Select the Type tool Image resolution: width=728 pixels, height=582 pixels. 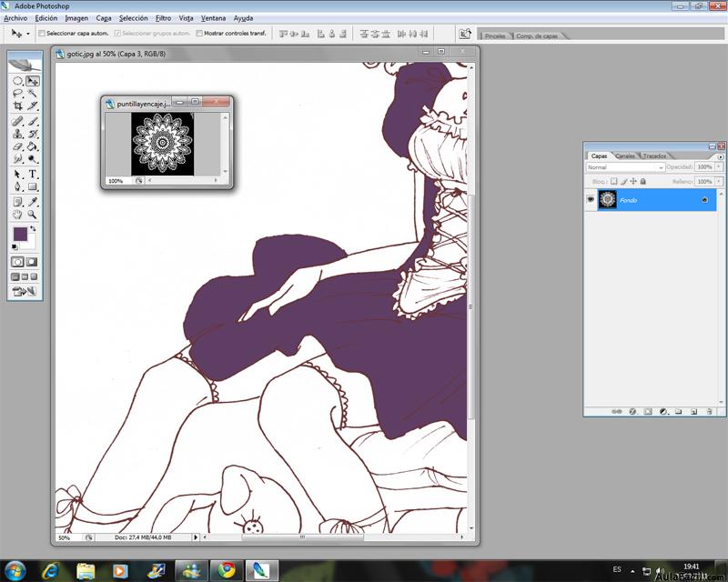33,175
